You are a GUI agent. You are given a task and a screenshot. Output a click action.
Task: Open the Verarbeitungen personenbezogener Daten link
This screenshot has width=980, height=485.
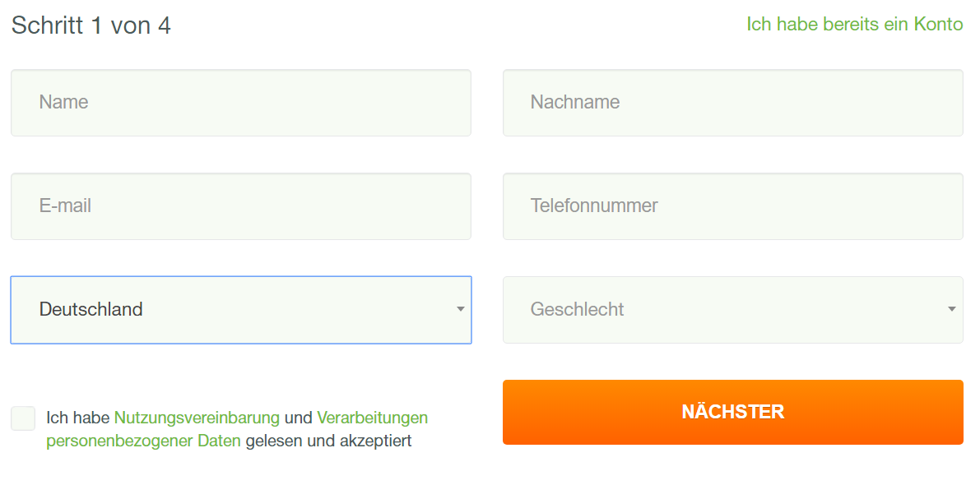tap(370, 418)
